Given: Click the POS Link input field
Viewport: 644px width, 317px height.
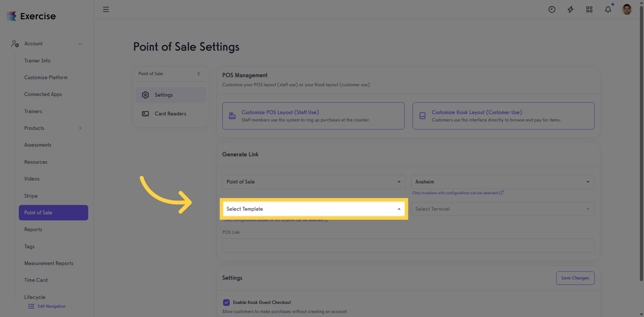Looking at the screenshot, I should (x=408, y=245).
